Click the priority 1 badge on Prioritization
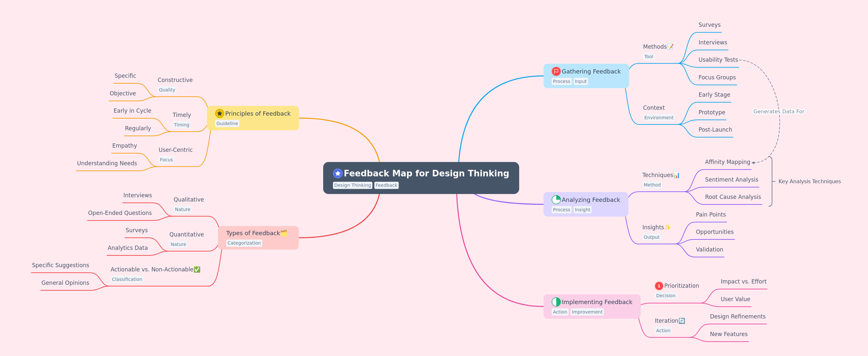868x356 pixels. [659, 286]
